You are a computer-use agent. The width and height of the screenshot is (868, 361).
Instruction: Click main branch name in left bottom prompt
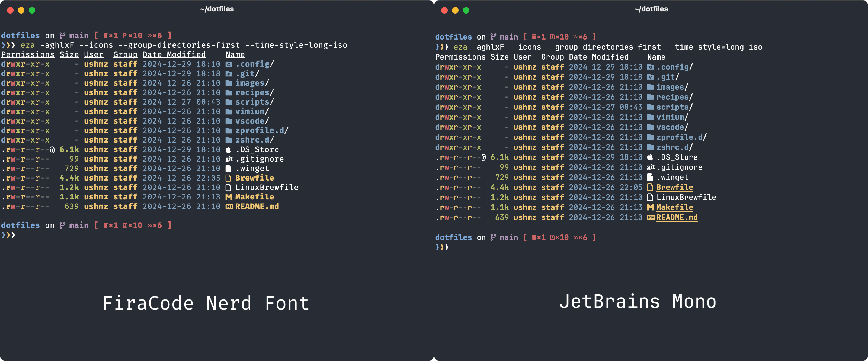point(79,225)
